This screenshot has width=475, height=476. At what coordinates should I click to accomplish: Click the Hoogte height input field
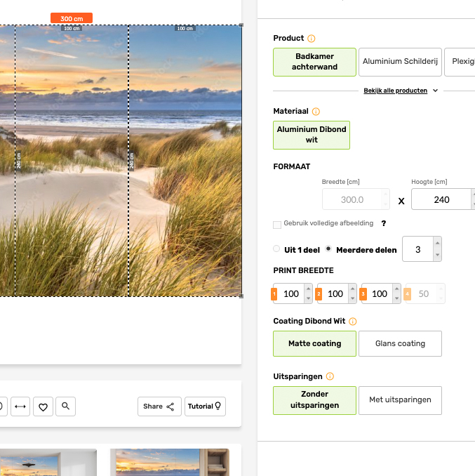[x=441, y=199]
